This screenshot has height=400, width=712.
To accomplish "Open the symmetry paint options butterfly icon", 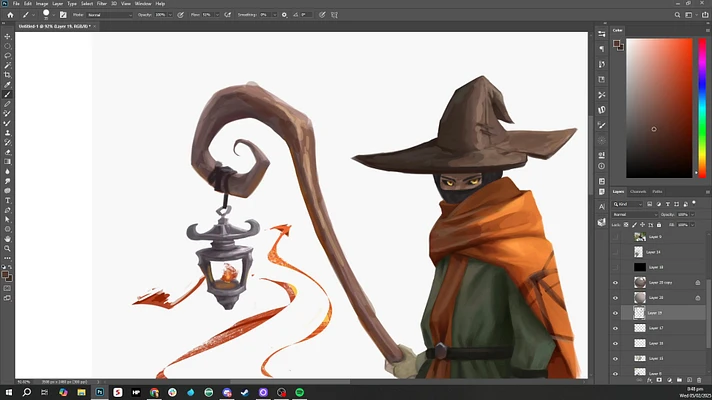I will point(334,15).
